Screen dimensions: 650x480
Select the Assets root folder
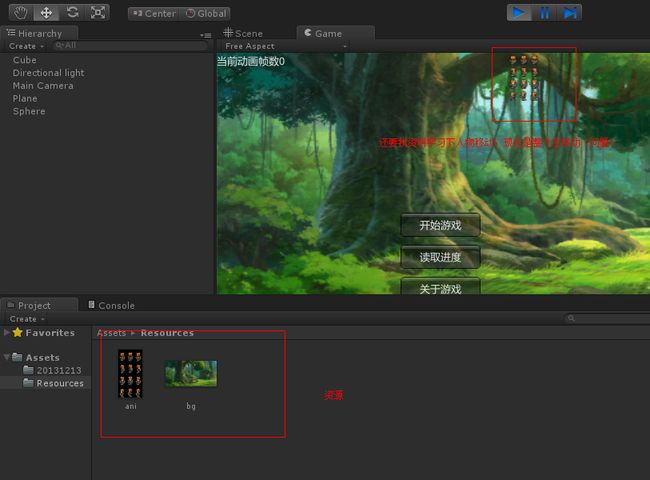[x=42, y=357]
